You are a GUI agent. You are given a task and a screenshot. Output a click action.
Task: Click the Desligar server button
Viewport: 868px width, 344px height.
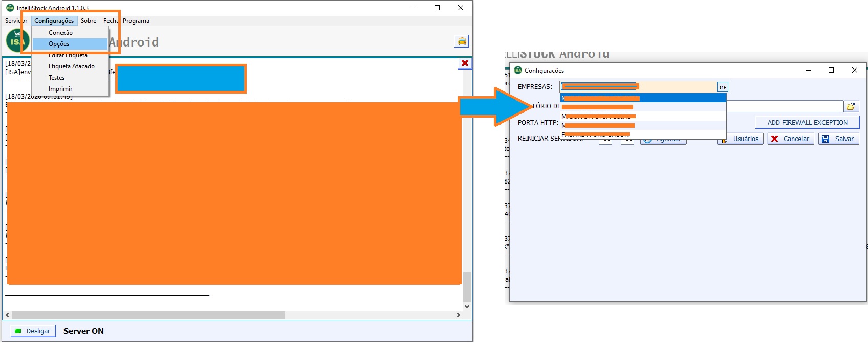(33, 331)
